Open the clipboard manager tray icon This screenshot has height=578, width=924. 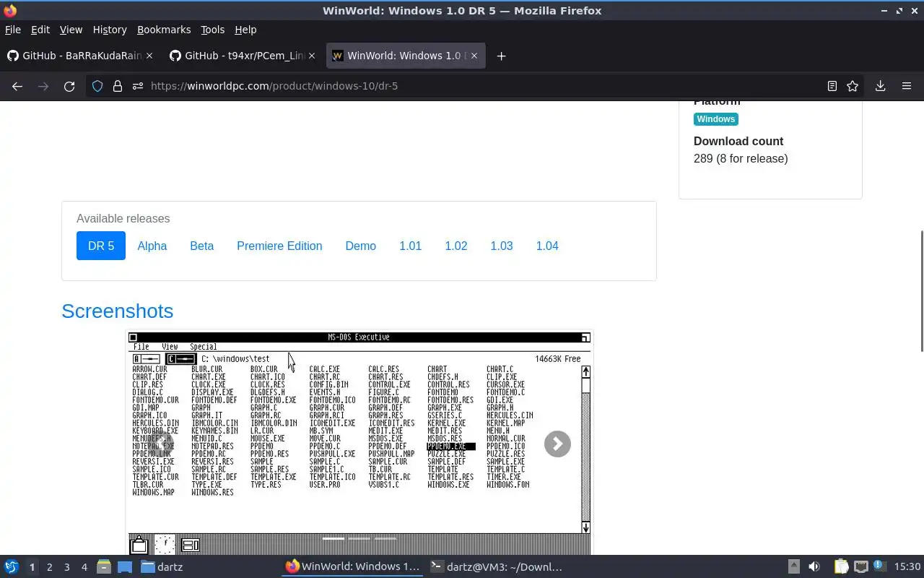click(841, 567)
